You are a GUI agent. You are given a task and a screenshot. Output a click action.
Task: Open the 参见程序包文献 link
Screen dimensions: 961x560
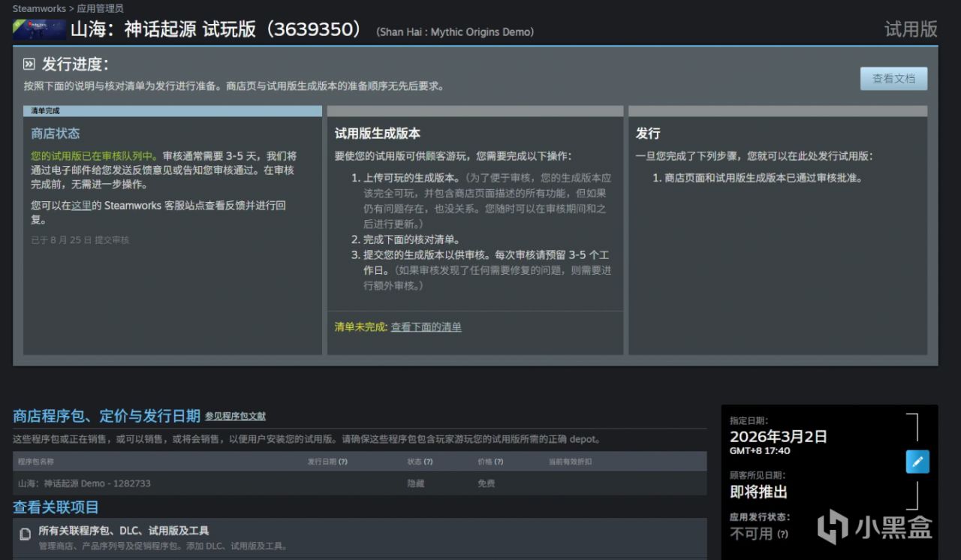tap(235, 416)
